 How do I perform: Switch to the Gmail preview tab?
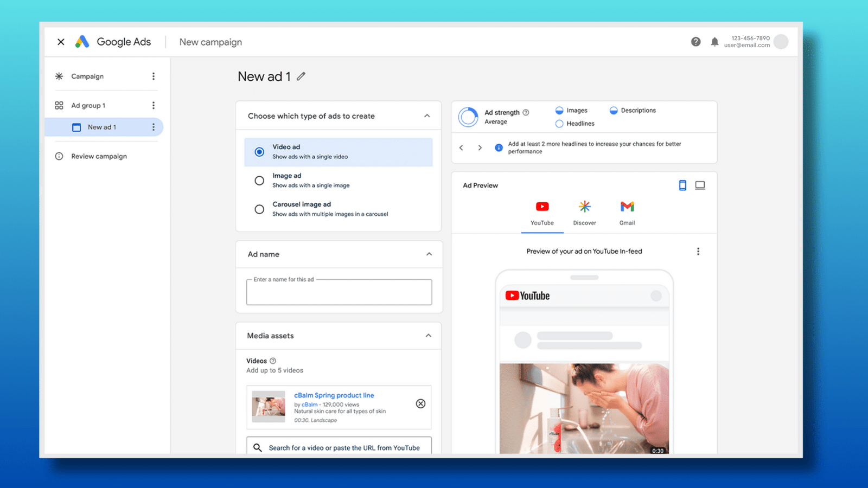click(627, 213)
